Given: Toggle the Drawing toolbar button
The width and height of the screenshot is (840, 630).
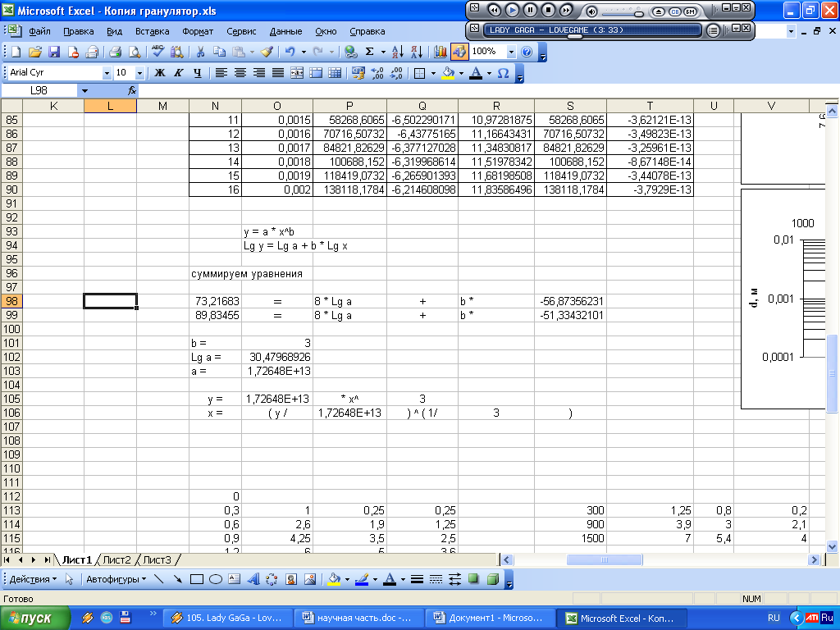Looking at the screenshot, I should tap(459, 52).
